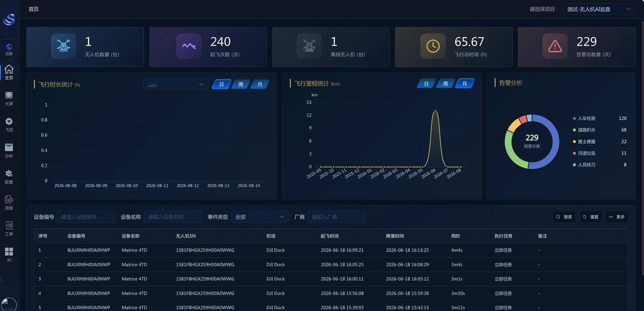
Task: Switch flight mileage chart to 日 tab
Action: 426,84
